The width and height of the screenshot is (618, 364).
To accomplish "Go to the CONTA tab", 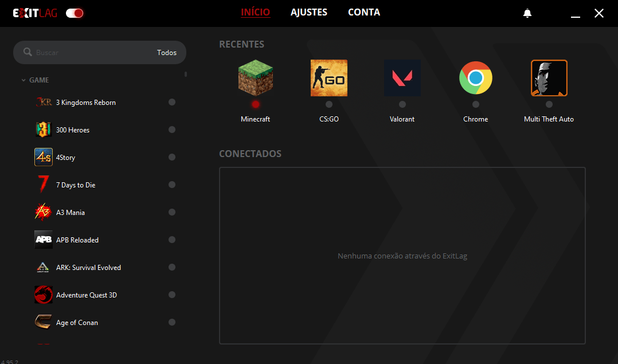I will pyautogui.click(x=364, y=12).
